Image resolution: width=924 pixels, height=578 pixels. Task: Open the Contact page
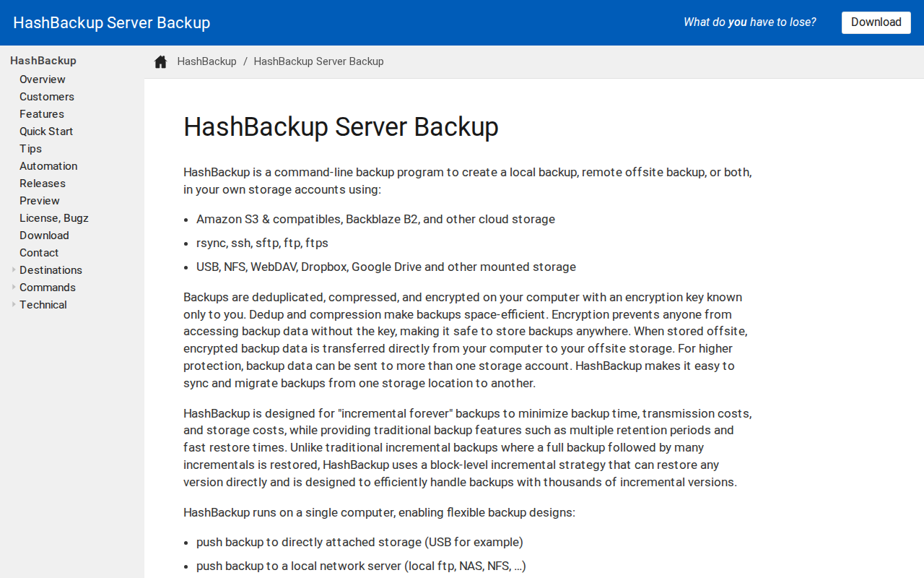click(x=39, y=253)
